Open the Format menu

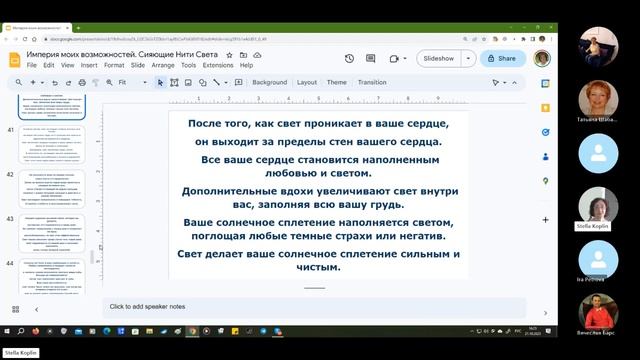tap(114, 65)
